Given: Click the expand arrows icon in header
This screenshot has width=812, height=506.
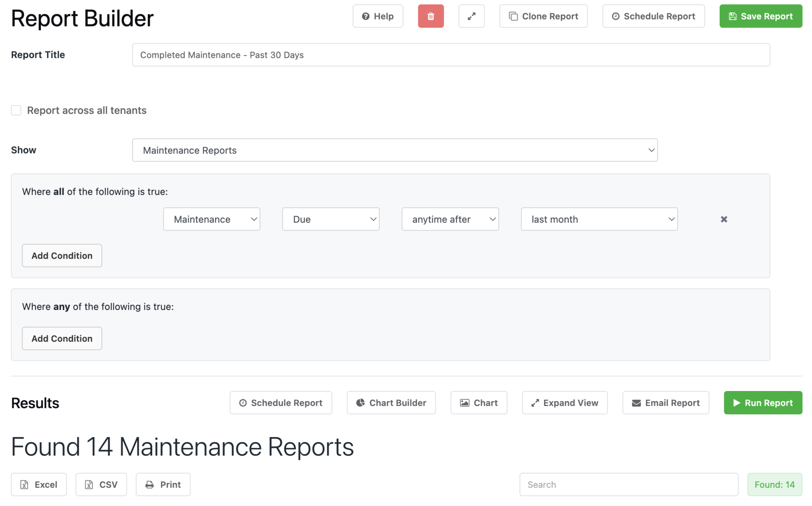Looking at the screenshot, I should click(x=471, y=16).
